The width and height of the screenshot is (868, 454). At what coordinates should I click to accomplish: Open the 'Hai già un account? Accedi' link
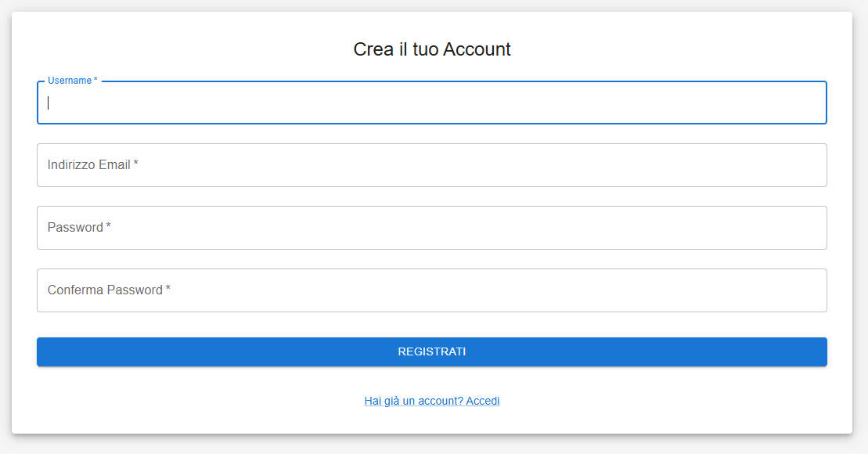click(432, 401)
